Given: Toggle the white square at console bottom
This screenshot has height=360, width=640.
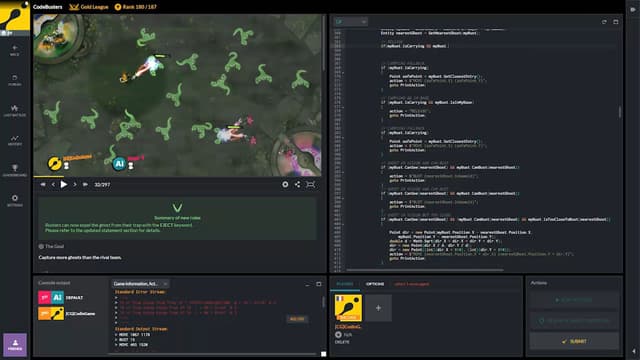Looking at the screenshot, I should [324, 354].
